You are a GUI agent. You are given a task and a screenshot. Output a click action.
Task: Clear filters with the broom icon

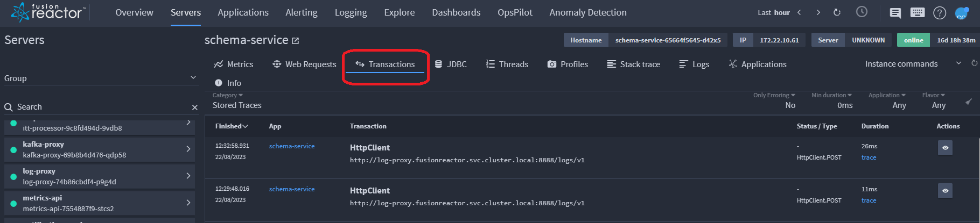pos(968,101)
